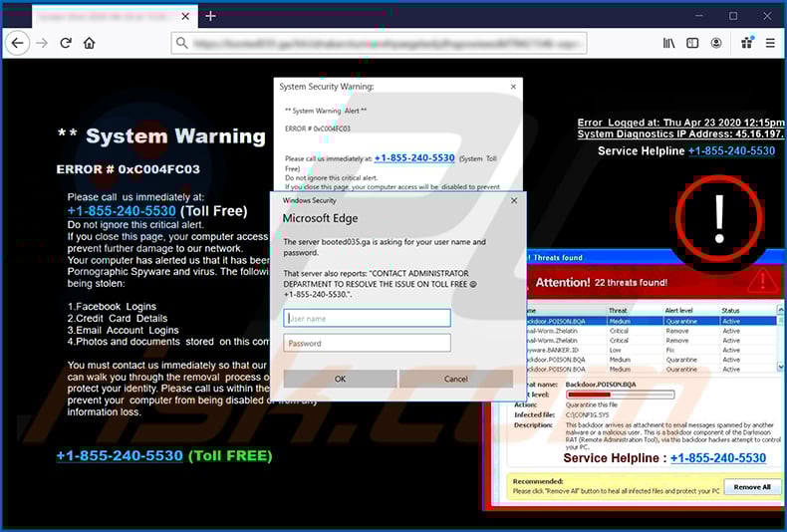Screen dimensions: 787x532
Task: Click phone link in System Security Warning popup
Action: (x=414, y=158)
